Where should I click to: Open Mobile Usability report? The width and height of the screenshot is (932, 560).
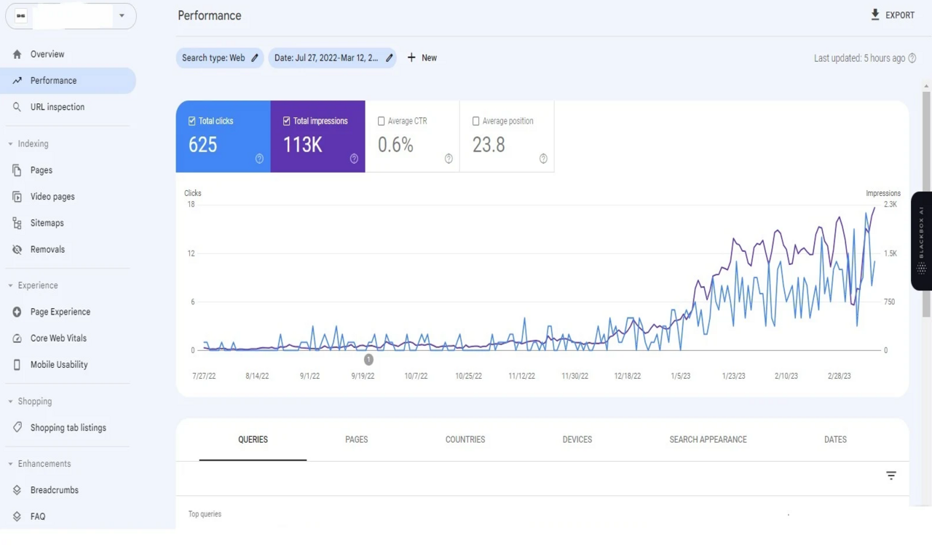(x=59, y=364)
